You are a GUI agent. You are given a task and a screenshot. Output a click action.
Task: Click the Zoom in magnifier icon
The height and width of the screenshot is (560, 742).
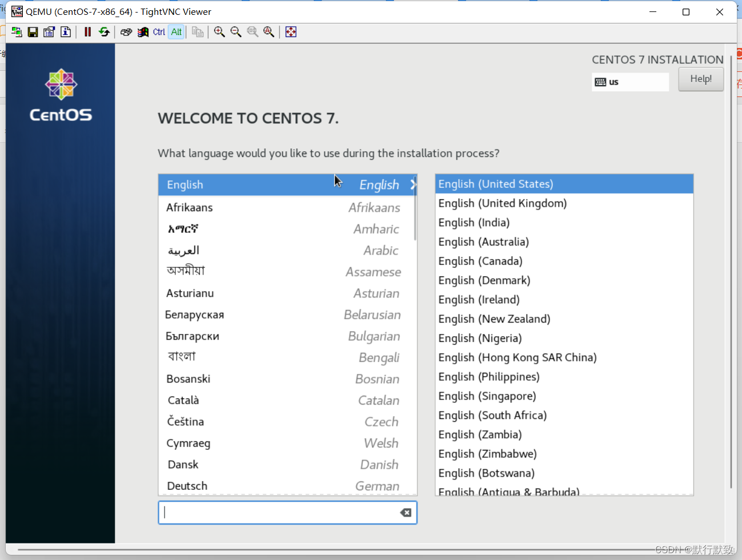tap(219, 32)
